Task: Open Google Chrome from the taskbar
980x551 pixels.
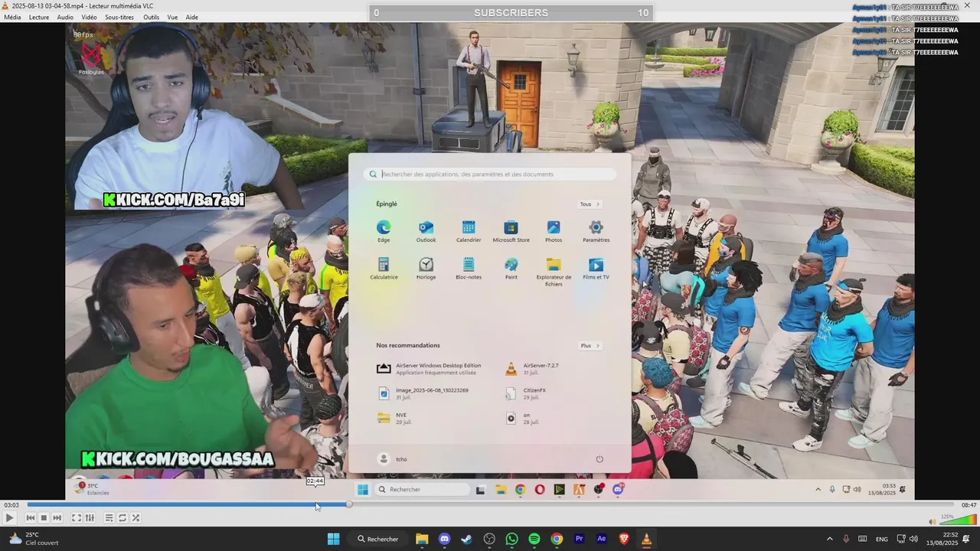Action: pyautogui.click(x=557, y=539)
